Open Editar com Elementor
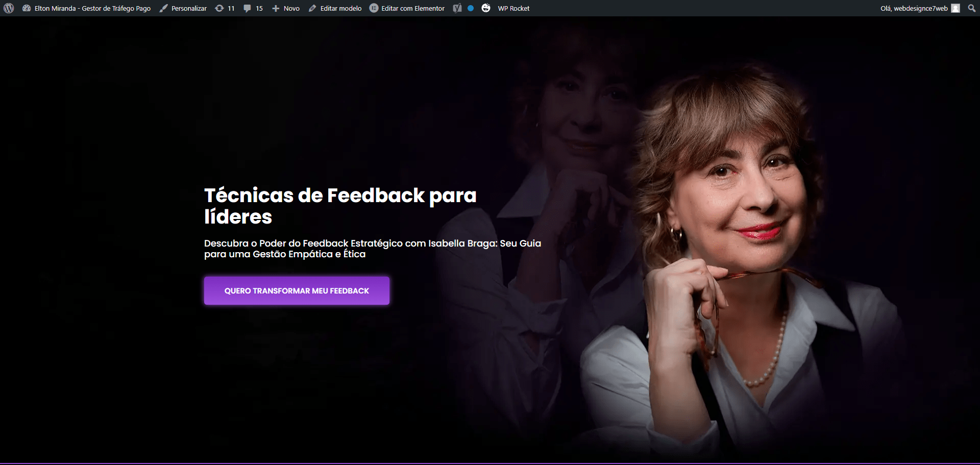980x465 pixels. (413, 8)
